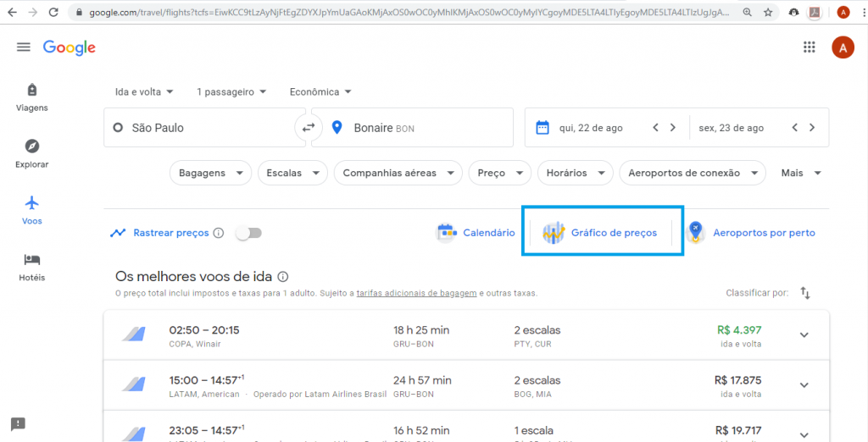This screenshot has height=442, width=868.
Task: Reload the page with refresh icon
Action: point(53,12)
